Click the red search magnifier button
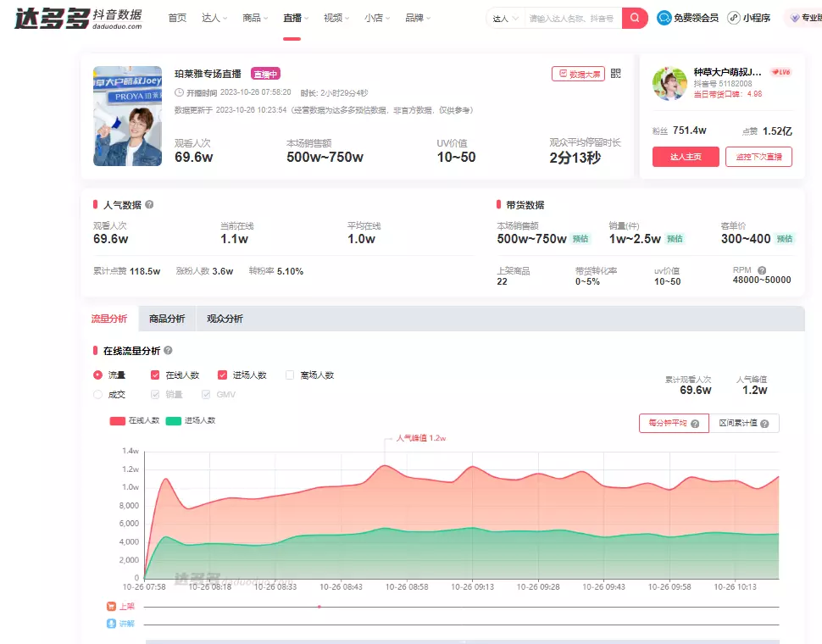This screenshot has height=644, width=822. tap(635, 18)
